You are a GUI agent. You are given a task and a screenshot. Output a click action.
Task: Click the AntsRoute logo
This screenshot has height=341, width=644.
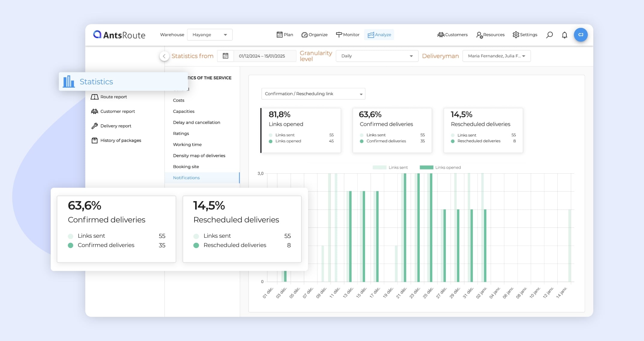click(x=119, y=35)
